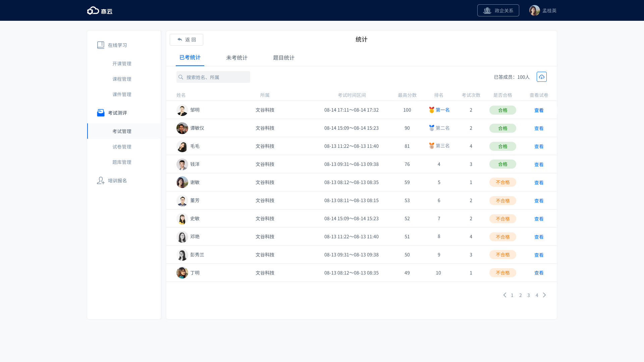Click the 培训报名 add-person icon
Image resolution: width=644 pixels, height=362 pixels.
[101, 181]
